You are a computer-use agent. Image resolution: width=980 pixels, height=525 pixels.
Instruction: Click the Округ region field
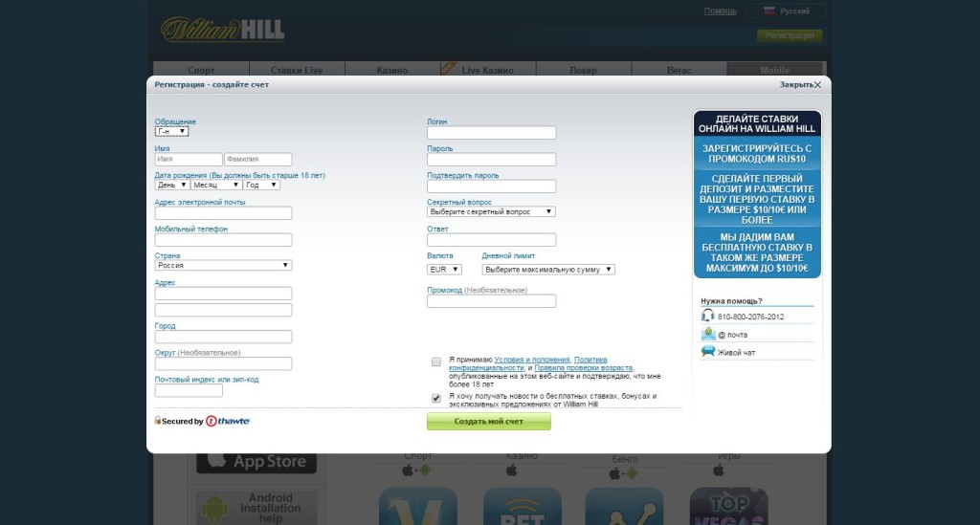(x=223, y=363)
